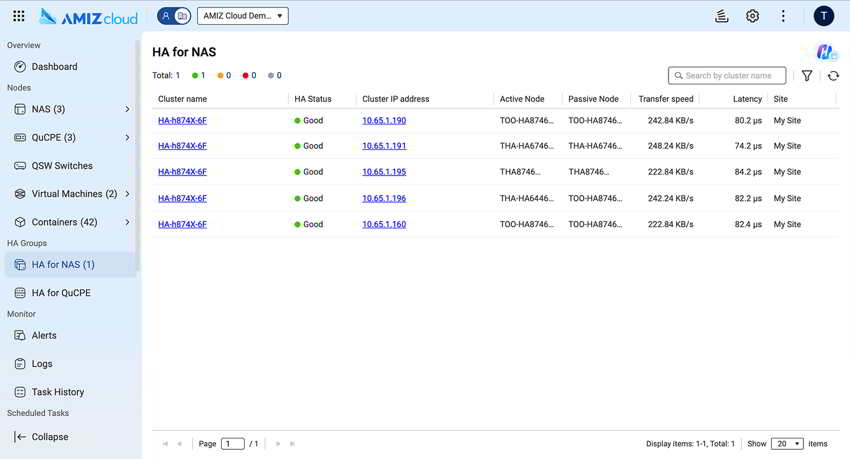The height and width of the screenshot is (459, 850).
Task: Open the items-per-page dropdown showing 20
Action: click(787, 444)
